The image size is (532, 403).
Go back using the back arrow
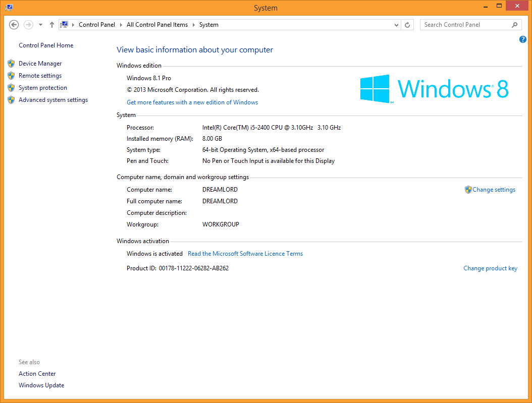click(14, 25)
